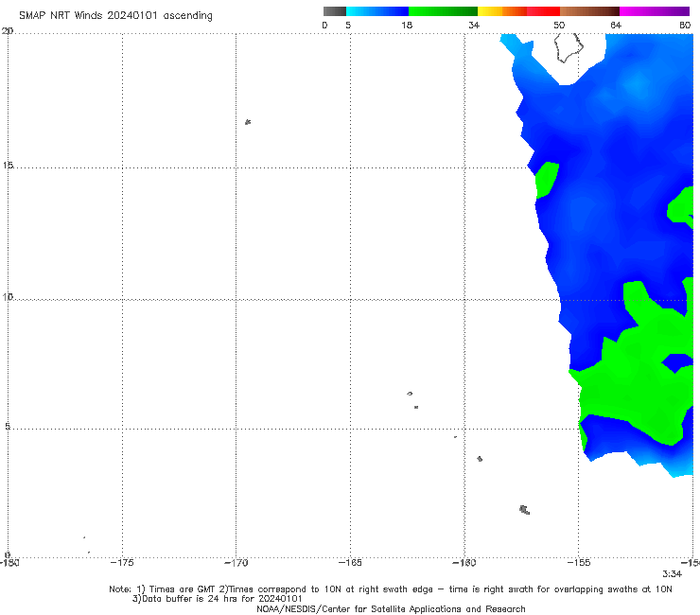Click the small green wind patch near 15N

click(x=547, y=180)
